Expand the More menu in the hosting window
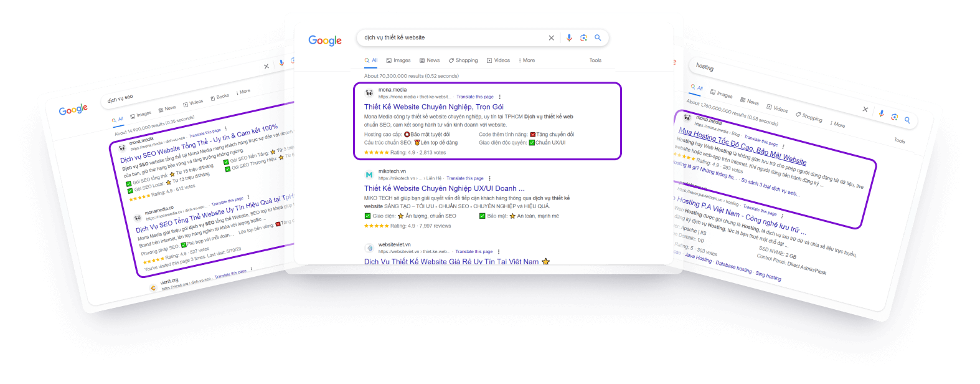The height and width of the screenshot is (384, 980). (838, 124)
